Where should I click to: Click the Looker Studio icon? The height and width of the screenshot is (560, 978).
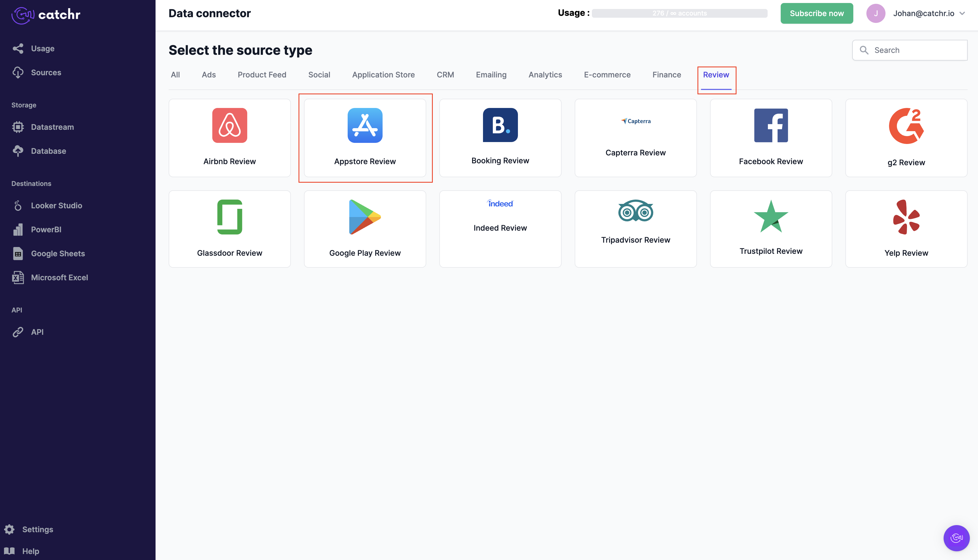coord(18,205)
